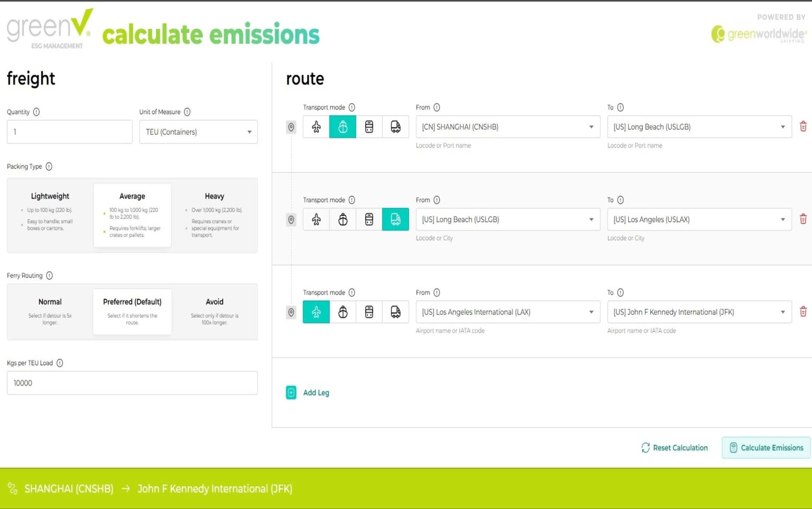This screenshot has width=812, height=509.
Task: Delete the first route leg
Action: pyautogui.click(x=804, y=126)
